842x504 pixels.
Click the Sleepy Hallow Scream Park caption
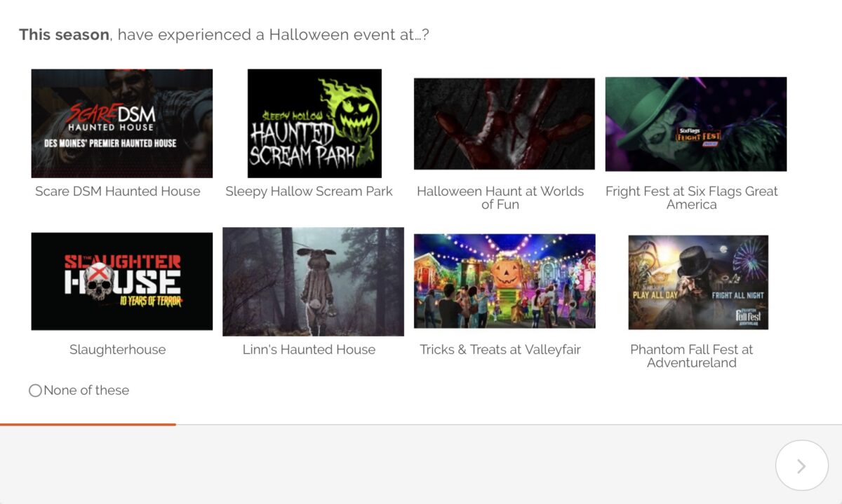pyautogui.click(x=309, y=191)
